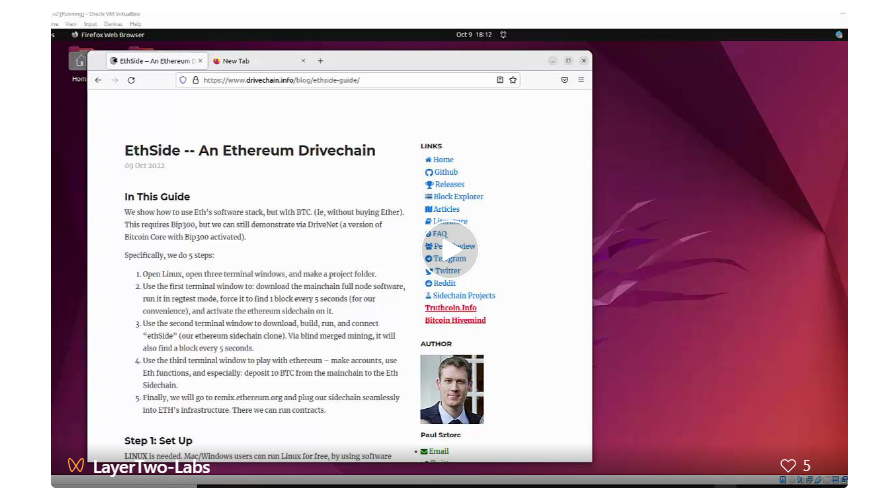Open the Help menu in VirtualBox
884x499 pixels.
point(135,24)
